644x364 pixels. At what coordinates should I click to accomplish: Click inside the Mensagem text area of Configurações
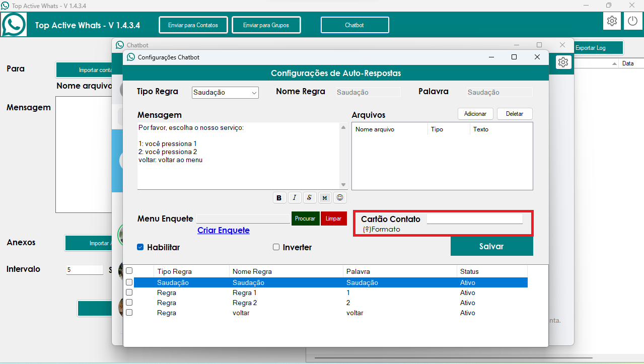pos(239,156)
